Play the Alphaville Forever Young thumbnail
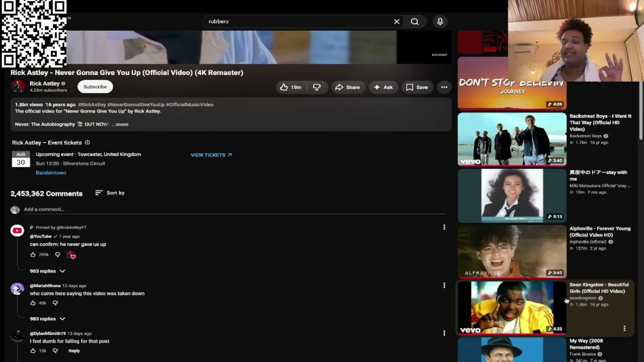Screen dimensions: 644x362 click(512, 251)
